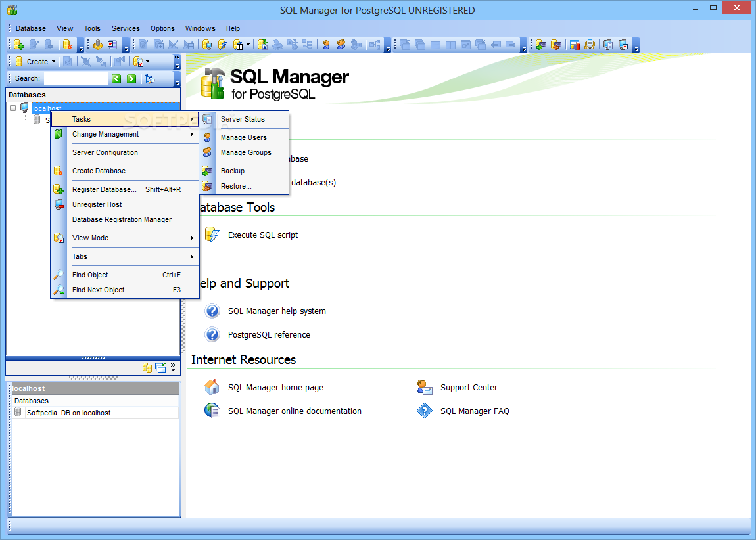This screenshot has width=756, height=540.
Task: Click the PostgreSQL reference question-mark icon
Action: coord(212,334)
